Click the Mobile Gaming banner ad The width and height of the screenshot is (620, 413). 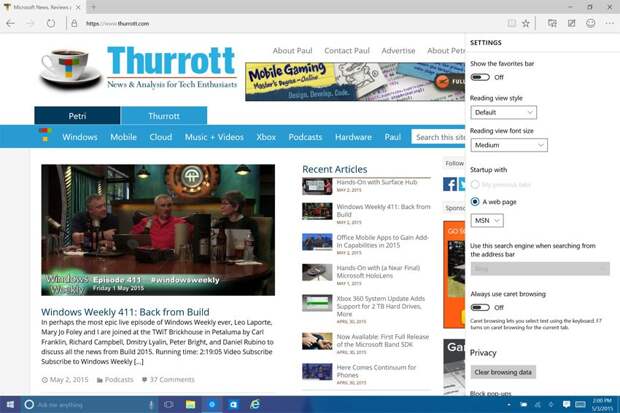pos(355,81)
